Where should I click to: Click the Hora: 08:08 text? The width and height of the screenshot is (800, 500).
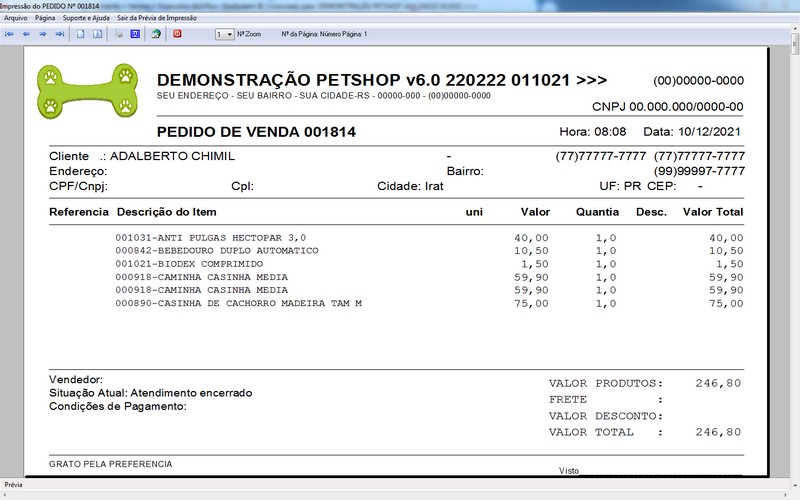pos(592,132)
